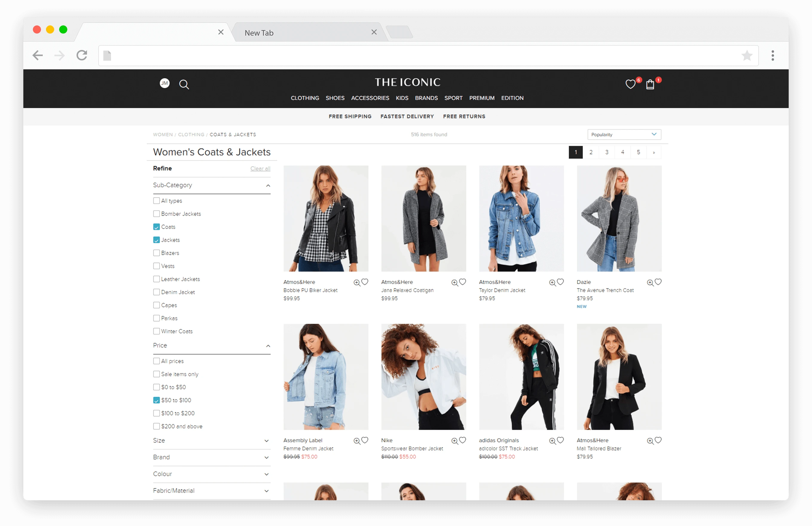
Task: Select the Leather Jackets checkbox
Action: [157, 279]
